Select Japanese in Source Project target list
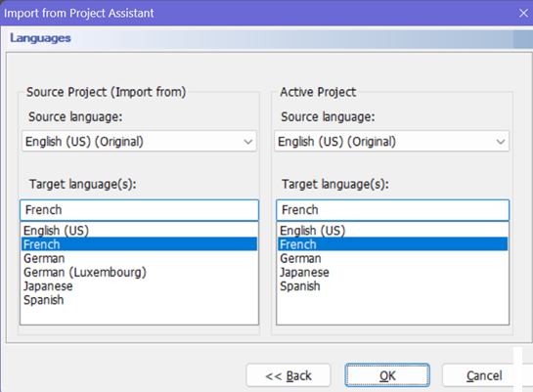533x392 pixels. pos(140,286)
